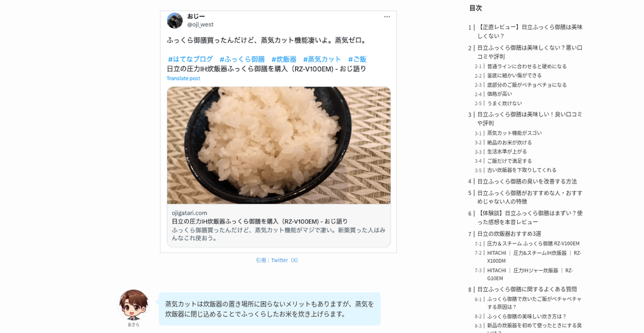
Task: Open the #はてなブログ hashtag link
Action: pos(191,59)
